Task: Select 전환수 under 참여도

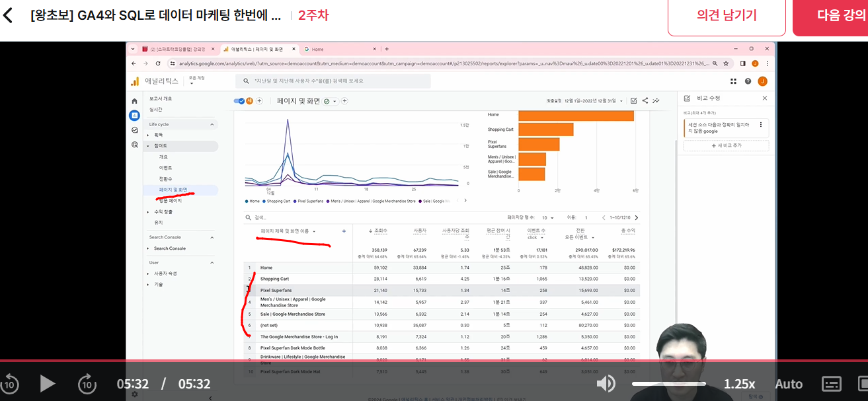Action: 165,179
